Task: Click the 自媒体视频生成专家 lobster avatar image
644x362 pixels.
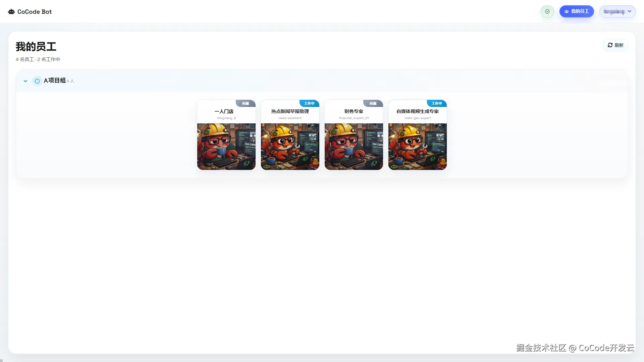Action: tap(418, 146)
